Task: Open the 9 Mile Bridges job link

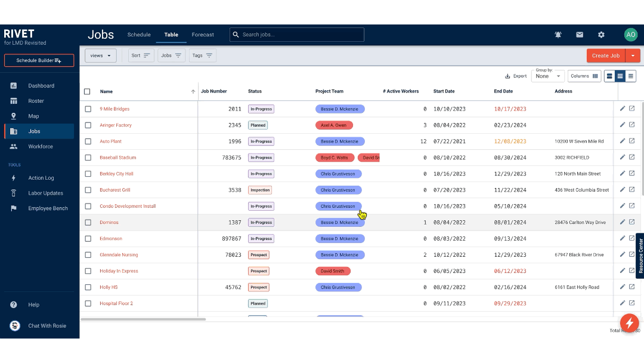Action: (115, 109)
